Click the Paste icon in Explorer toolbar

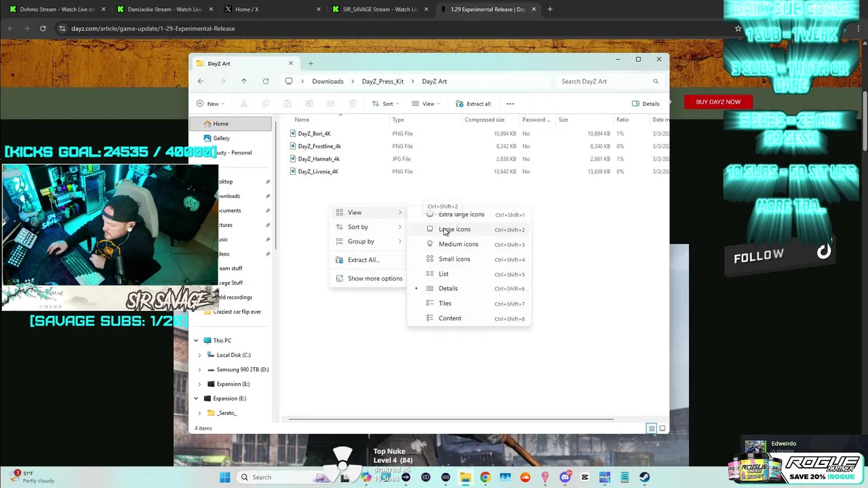click(288, 104)
